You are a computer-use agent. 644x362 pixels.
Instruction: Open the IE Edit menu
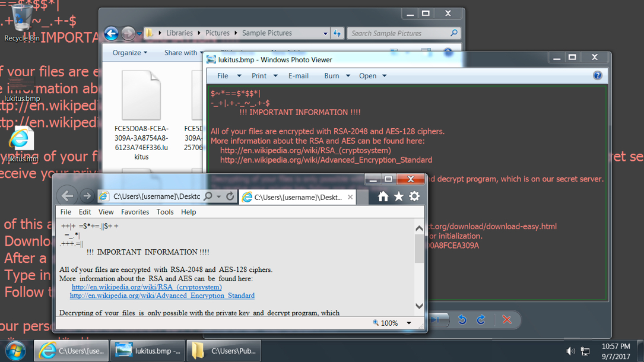[85, 212]
